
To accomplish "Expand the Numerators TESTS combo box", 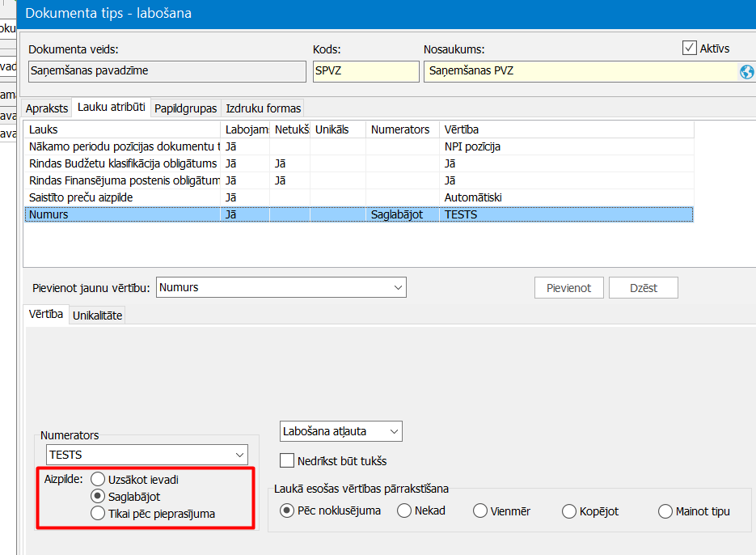I will (x=239, y=455).
